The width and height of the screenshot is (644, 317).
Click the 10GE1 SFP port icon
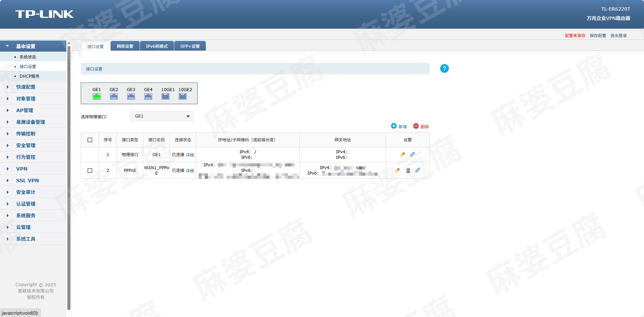point(165,97)
